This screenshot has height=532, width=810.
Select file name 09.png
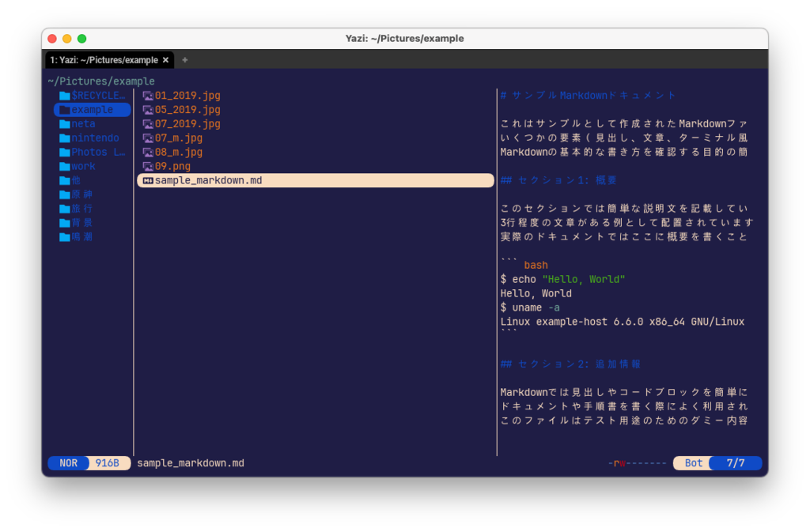click(172, 166)
